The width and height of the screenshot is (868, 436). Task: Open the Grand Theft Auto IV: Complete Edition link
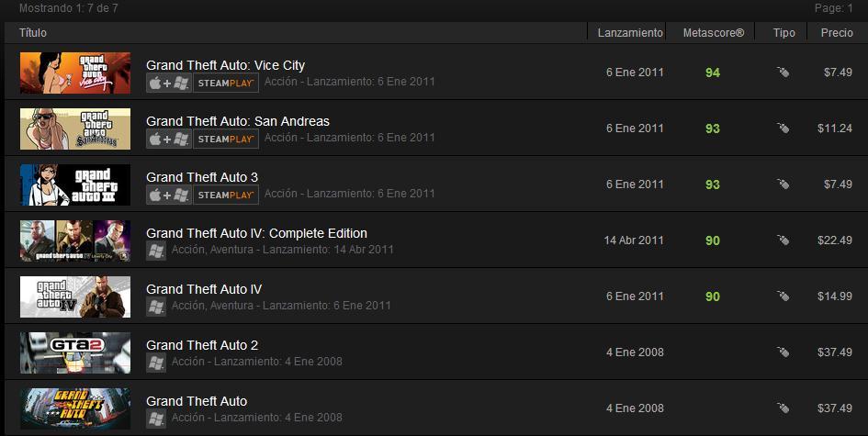coord(256,233)
